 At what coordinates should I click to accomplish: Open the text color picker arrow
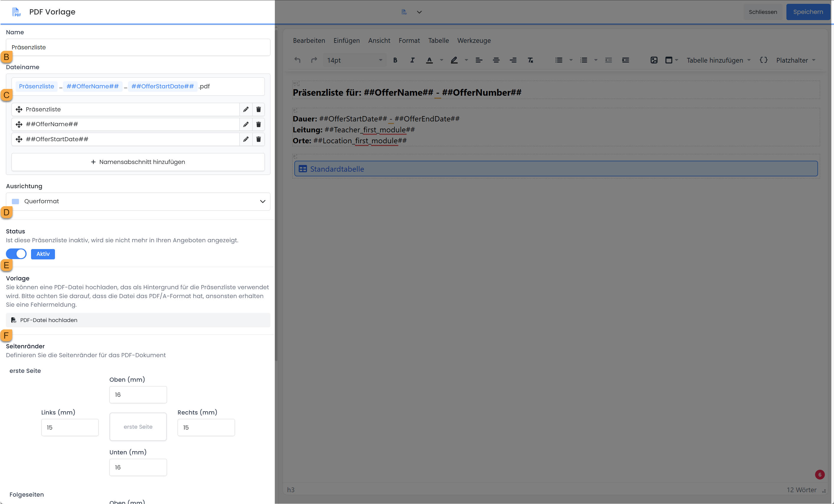[x=441, y=60]
